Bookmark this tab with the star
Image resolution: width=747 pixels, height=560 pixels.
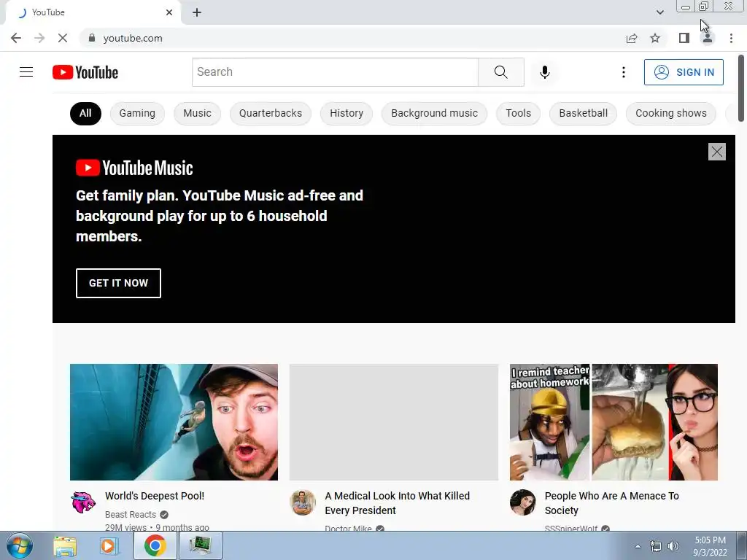655,38
